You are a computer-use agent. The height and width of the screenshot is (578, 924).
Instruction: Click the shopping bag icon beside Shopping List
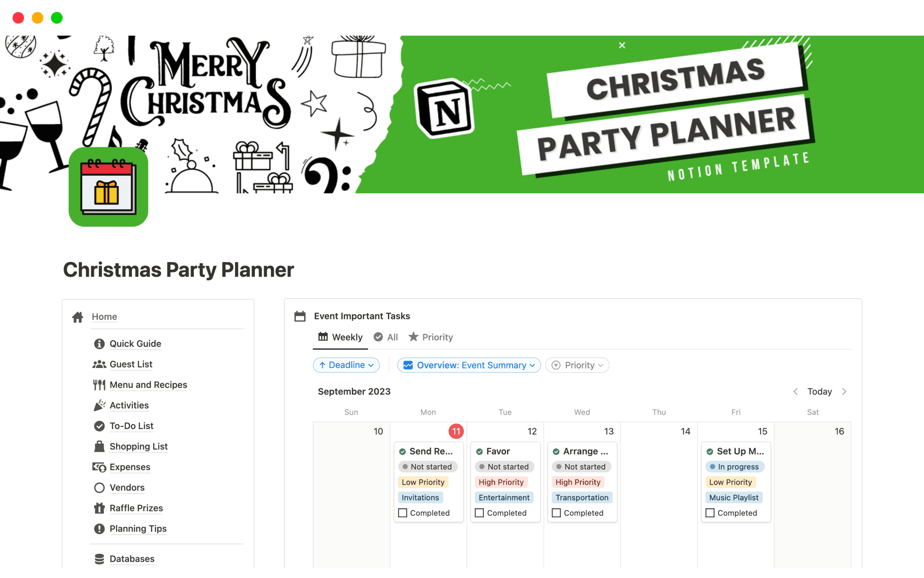click(x=99, y=446)
